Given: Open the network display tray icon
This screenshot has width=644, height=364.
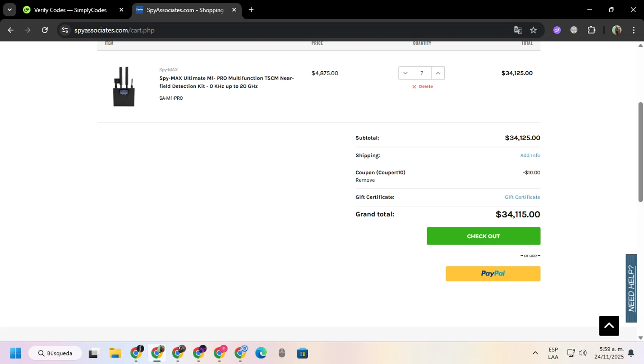Looking at the screenshot, I should [x=571, y=353].
